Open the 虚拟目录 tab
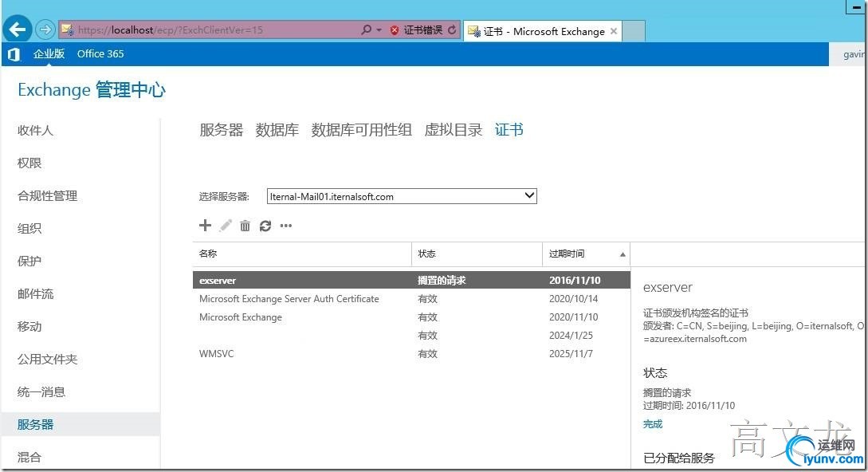Screen dimensions: 868x472 point(454,130)
